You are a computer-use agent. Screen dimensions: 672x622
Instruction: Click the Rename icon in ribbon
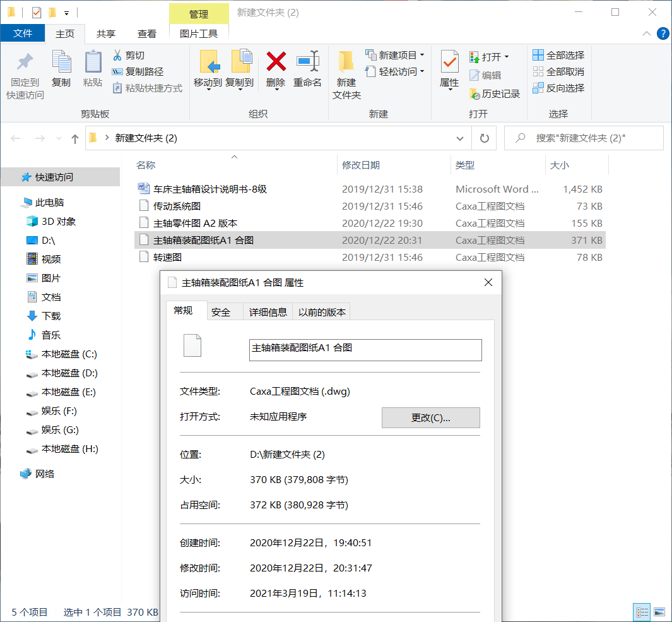coord(307,63)
